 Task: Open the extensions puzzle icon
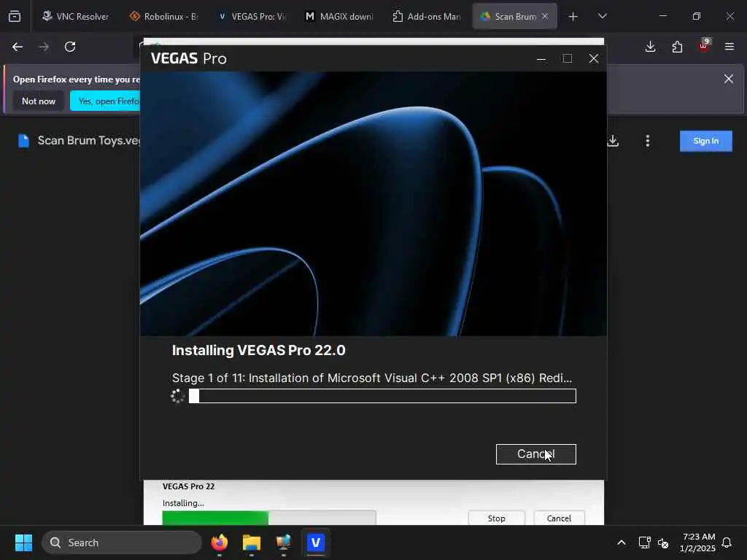pos(677,47)
